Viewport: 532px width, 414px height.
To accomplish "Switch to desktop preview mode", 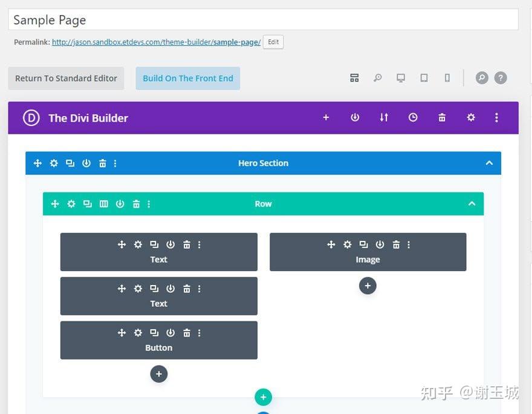I will [x=401, y=78].
